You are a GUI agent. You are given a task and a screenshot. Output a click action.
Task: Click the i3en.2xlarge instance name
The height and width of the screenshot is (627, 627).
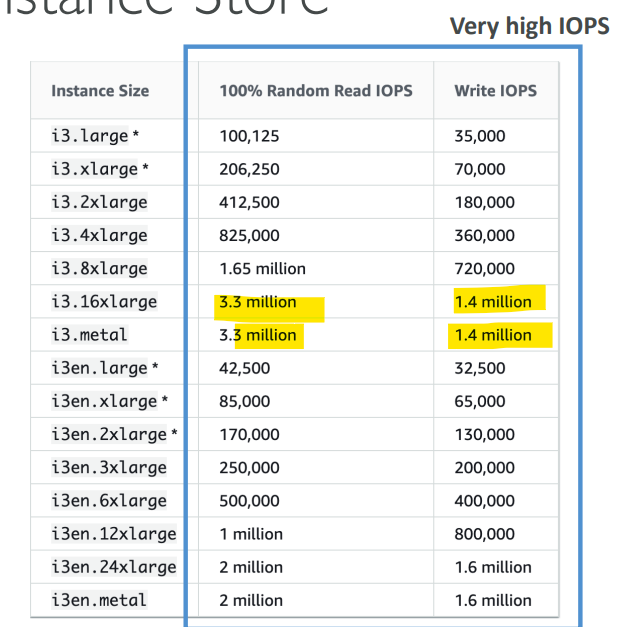pos(109,435)
